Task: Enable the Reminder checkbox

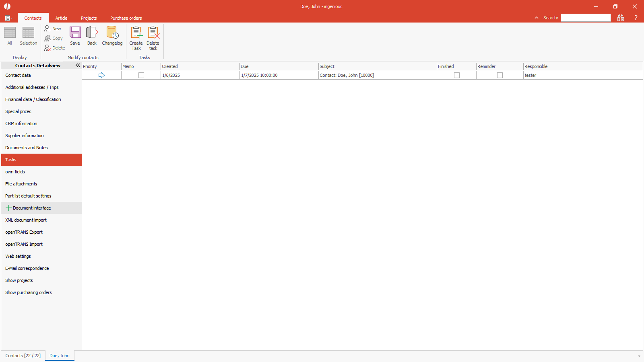Action: pos(500,75)
